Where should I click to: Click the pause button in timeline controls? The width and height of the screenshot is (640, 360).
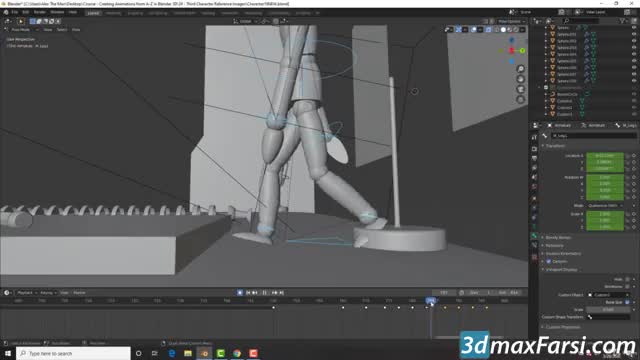coord(264,293)
